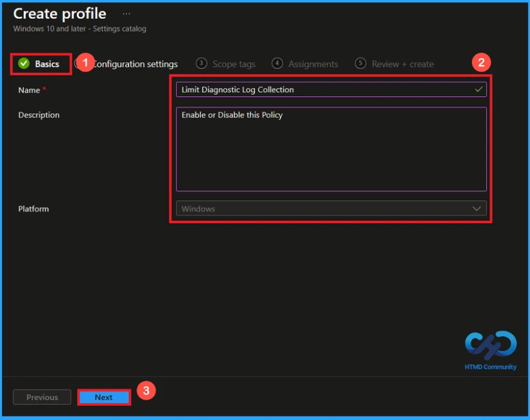Click the 'Windows 10 and later - Settings catalog' subtitle
The image size is (530, 420).
80,28
